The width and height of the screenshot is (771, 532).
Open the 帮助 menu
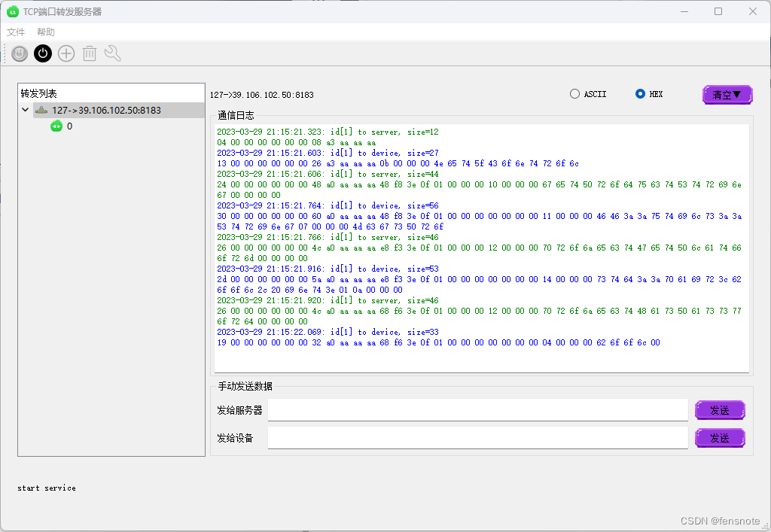coord(46,32)
